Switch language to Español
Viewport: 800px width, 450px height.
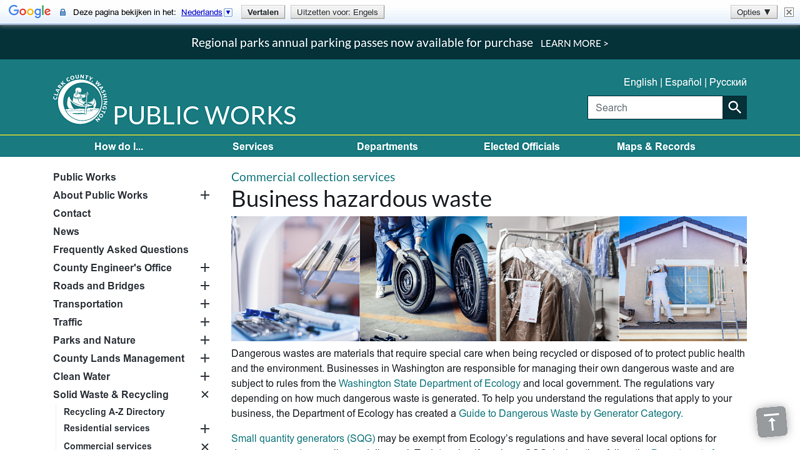(683, 82)
